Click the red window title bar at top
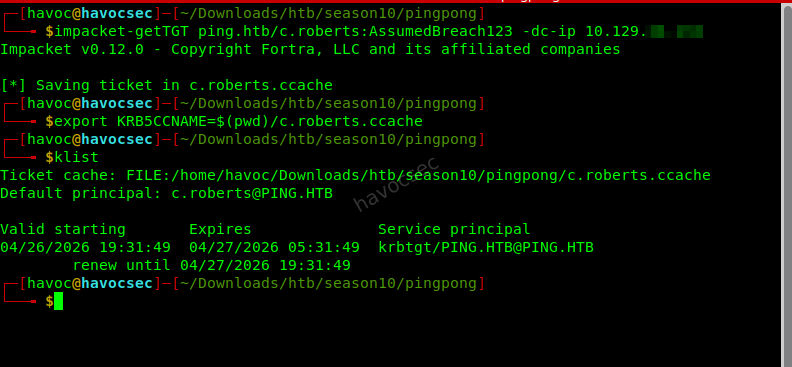Viewport: 792px width, 367px height. pyautogui.click(x=396, y=2)
